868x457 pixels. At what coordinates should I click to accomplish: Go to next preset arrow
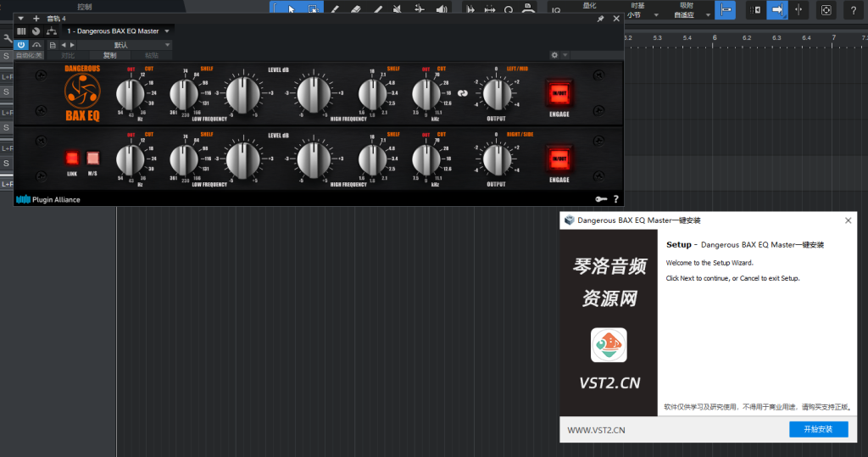pos(72,45)
